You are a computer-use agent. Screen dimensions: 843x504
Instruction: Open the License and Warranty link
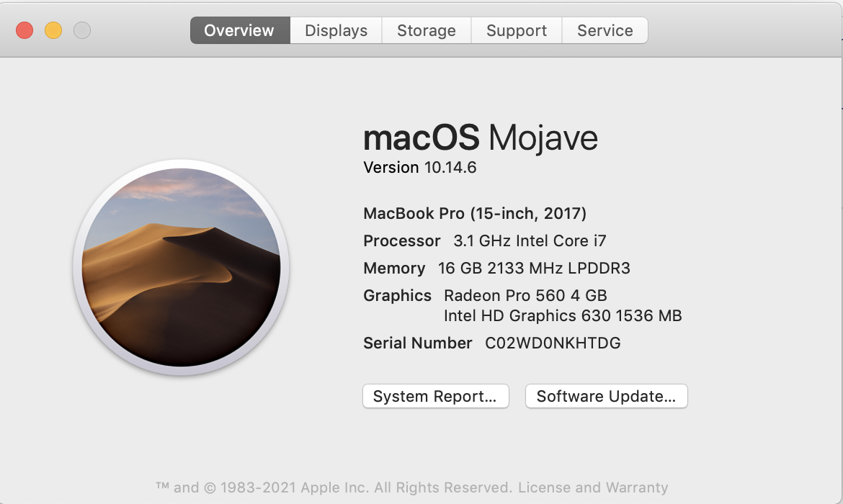pyautogui.click(x=593, y=487)
